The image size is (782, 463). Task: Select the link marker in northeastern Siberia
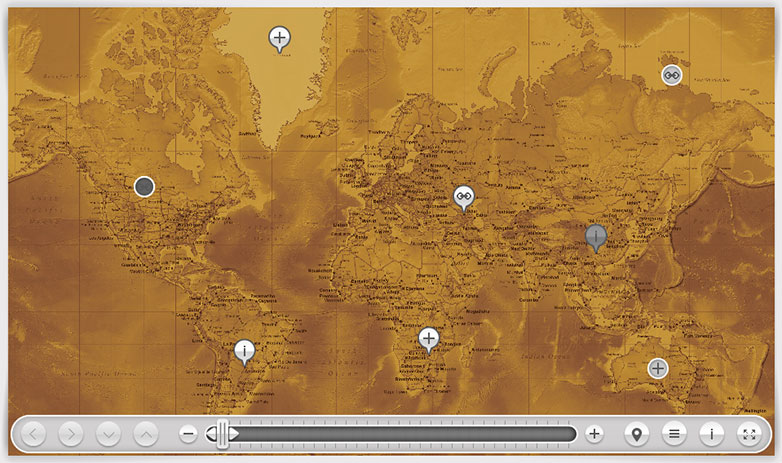[671, 75]
